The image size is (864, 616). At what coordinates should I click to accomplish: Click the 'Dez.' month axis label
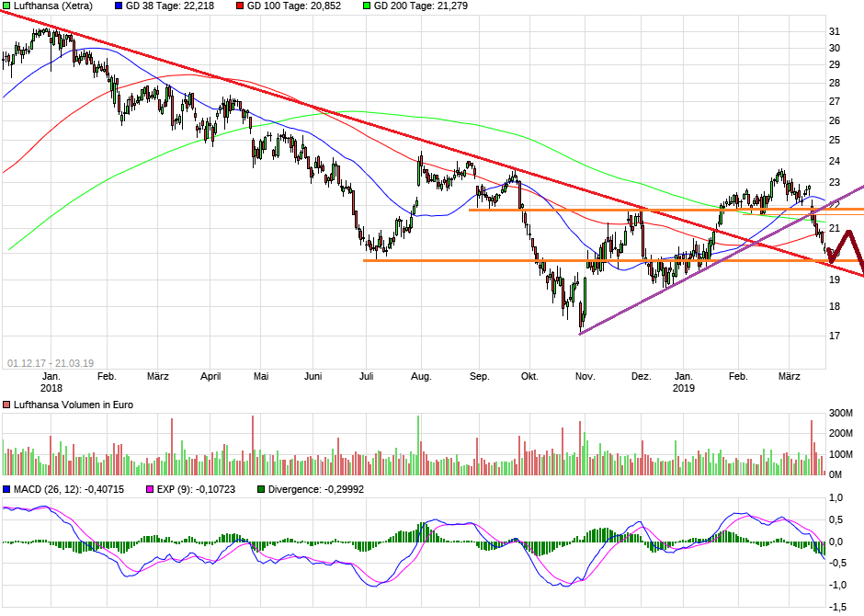point(642,376)
